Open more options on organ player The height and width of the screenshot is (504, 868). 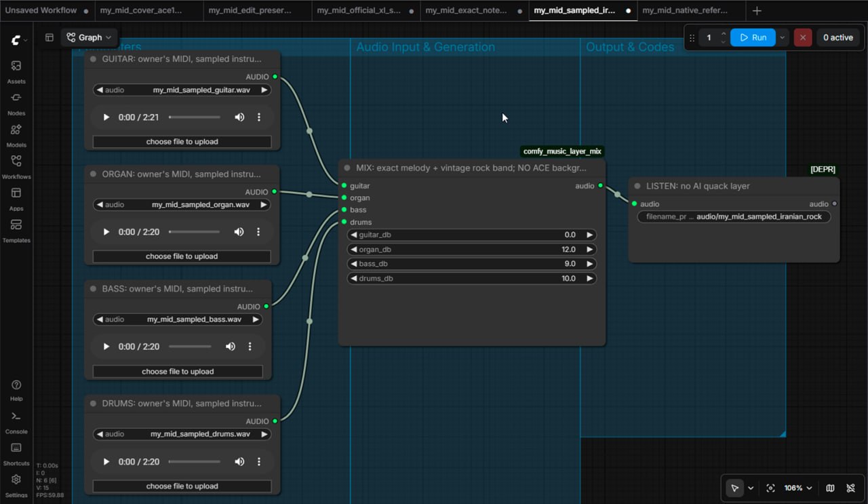point(258,232)
